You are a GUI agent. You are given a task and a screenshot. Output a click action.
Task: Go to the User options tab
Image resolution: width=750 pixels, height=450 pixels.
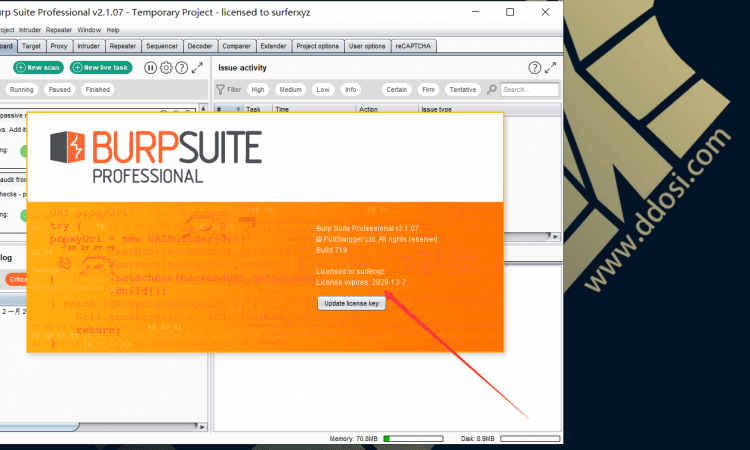pos(367,46)
